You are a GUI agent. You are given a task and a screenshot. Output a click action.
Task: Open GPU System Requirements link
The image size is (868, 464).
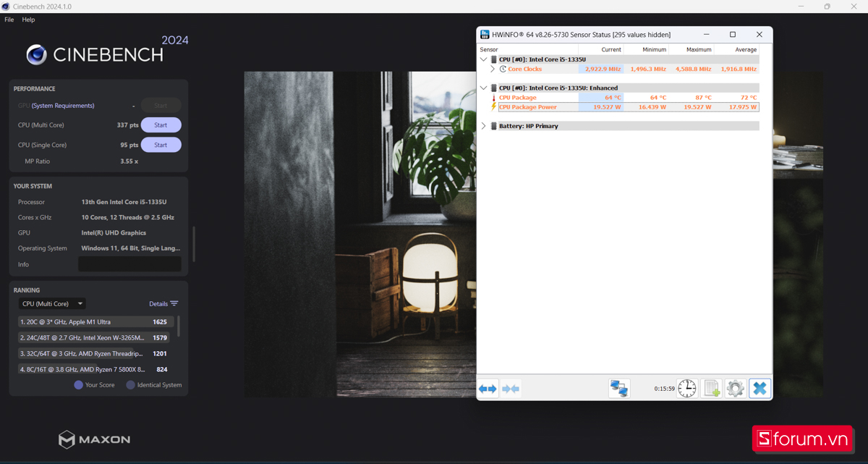coord(63,106)
